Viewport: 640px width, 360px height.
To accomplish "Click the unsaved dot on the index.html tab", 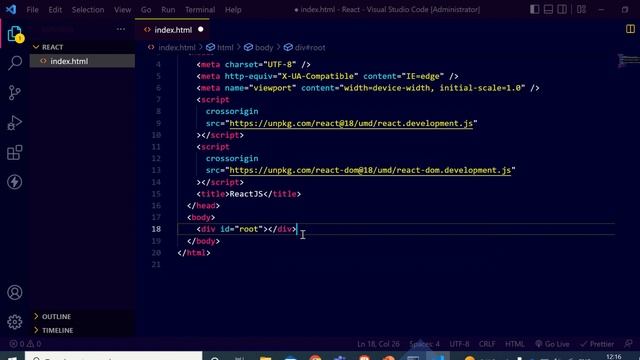I will 200,29.
